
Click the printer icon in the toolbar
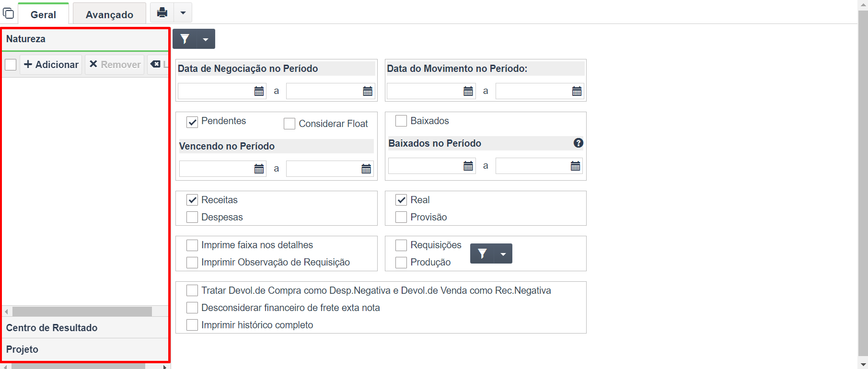[x=162, y=12]
